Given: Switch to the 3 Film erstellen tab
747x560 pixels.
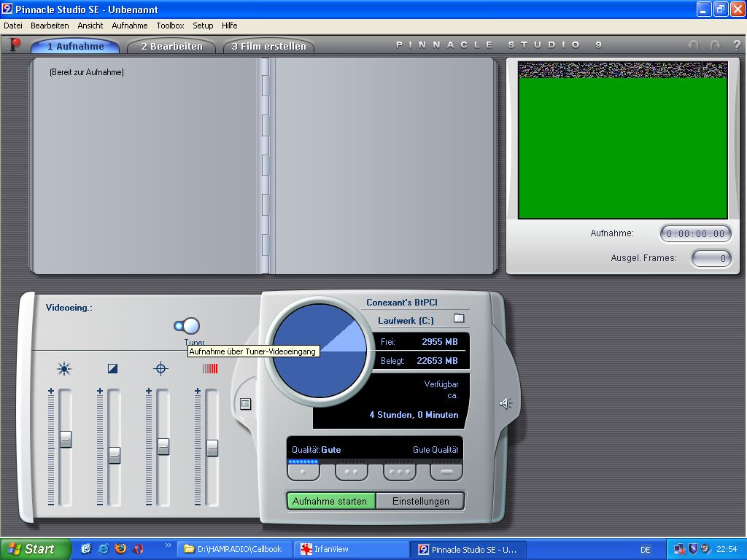Looking at the screenshot, I should [x=268, y=46].
